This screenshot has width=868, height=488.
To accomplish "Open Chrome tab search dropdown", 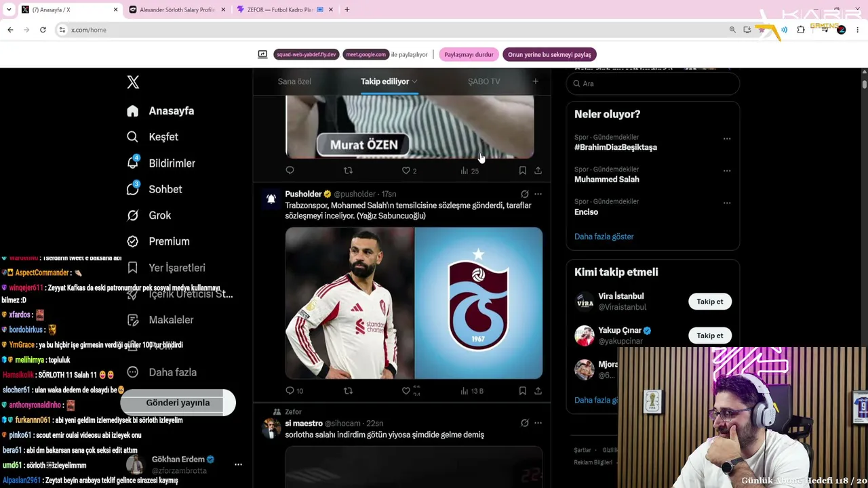I will pos(9,9).
